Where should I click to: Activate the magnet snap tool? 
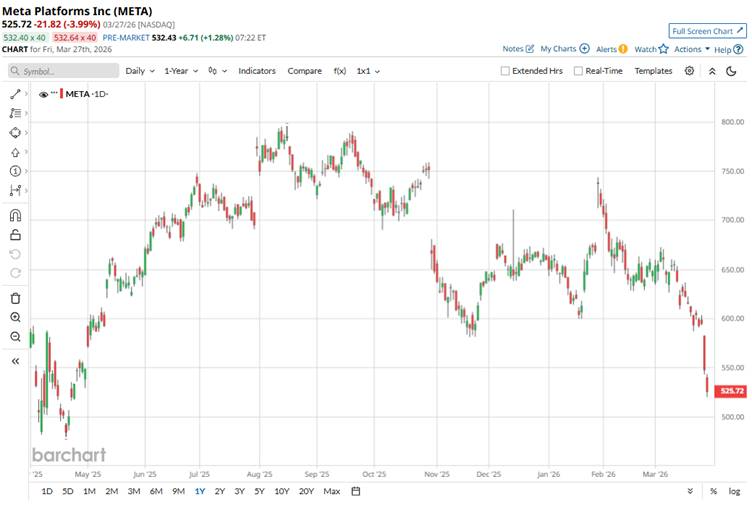tap(15, 215)
